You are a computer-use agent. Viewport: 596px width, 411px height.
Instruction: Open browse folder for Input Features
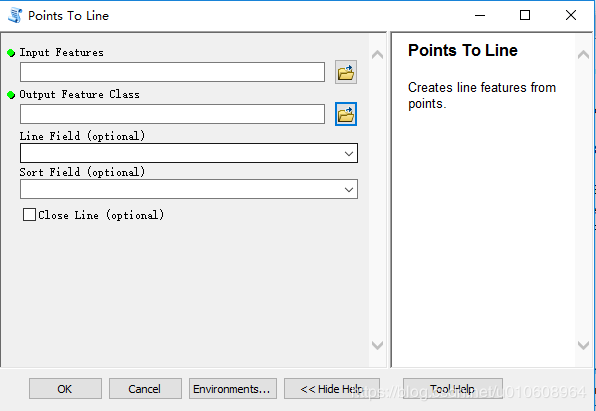click(x=346, y=72)
